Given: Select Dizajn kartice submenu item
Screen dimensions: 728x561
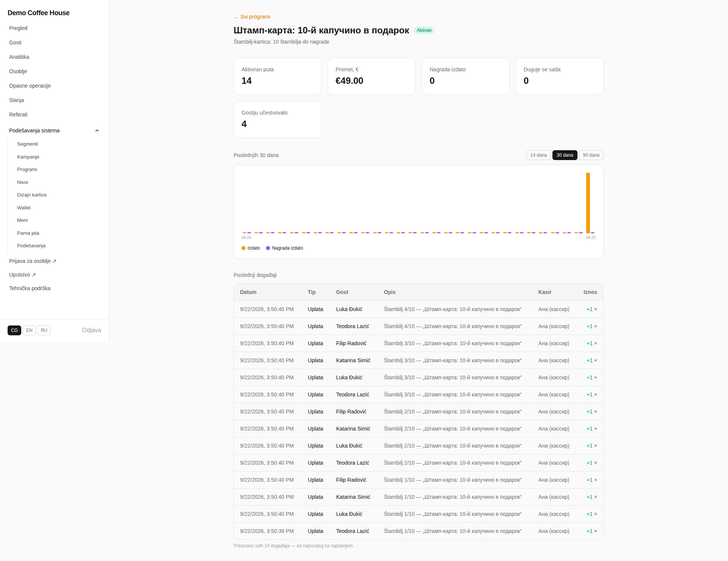Looking at the screenshot, I should click(x=32, y=195).
